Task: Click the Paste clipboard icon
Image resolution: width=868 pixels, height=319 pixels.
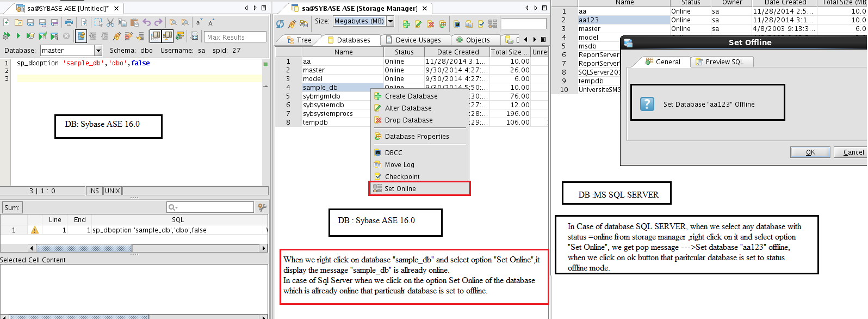Action: tap(134, 22)
